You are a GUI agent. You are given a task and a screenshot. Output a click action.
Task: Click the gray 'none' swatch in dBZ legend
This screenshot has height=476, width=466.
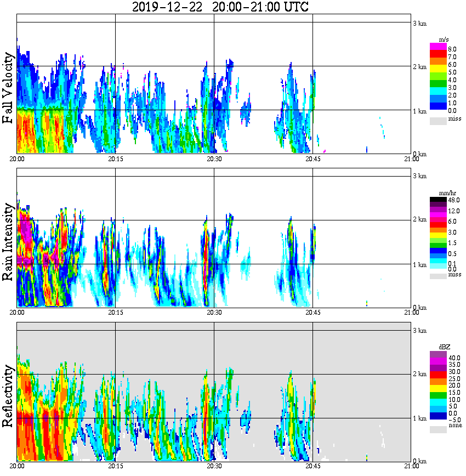click(x=438, y=429)
